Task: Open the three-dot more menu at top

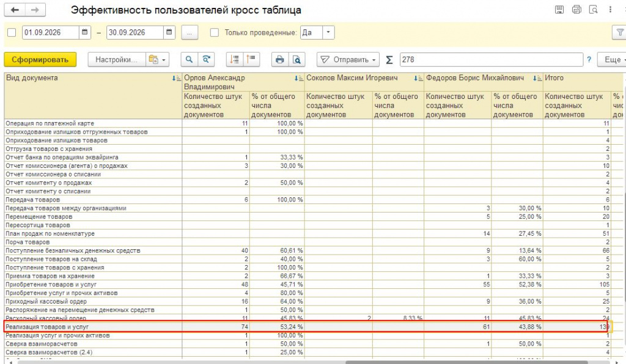Action: tap(610, 10)
